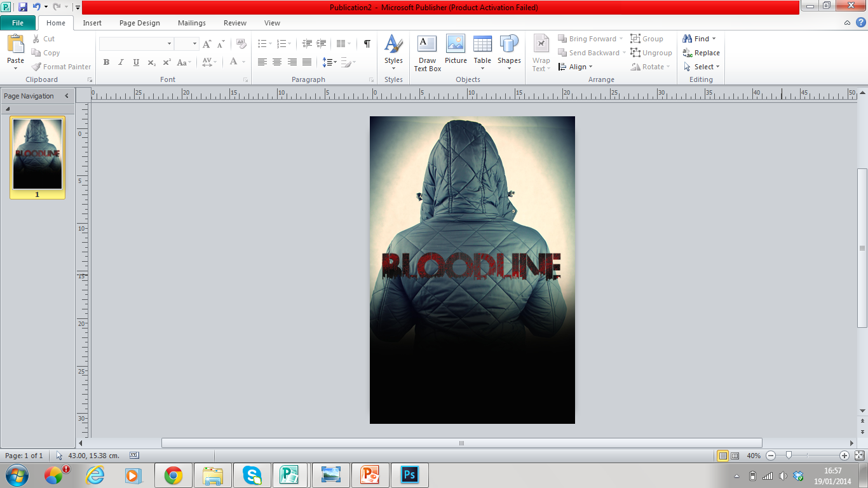
Task: Select page 1 thumbnail in Page Navigation
Action: (37, 154)
